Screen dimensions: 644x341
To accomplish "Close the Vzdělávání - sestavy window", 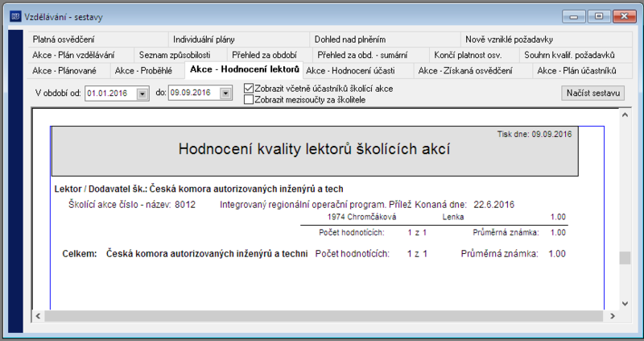I will tap(625, 16).
